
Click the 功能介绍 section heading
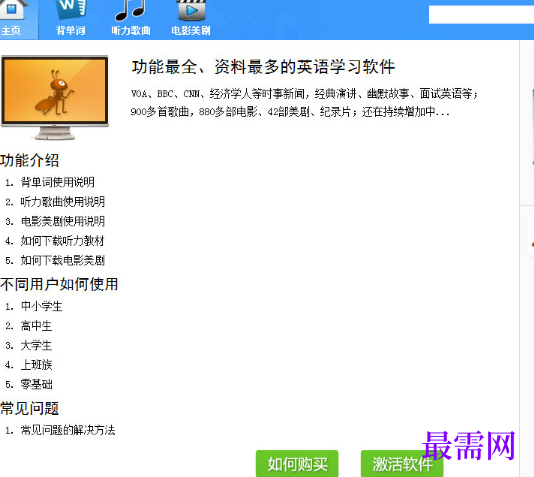[30, 160]
